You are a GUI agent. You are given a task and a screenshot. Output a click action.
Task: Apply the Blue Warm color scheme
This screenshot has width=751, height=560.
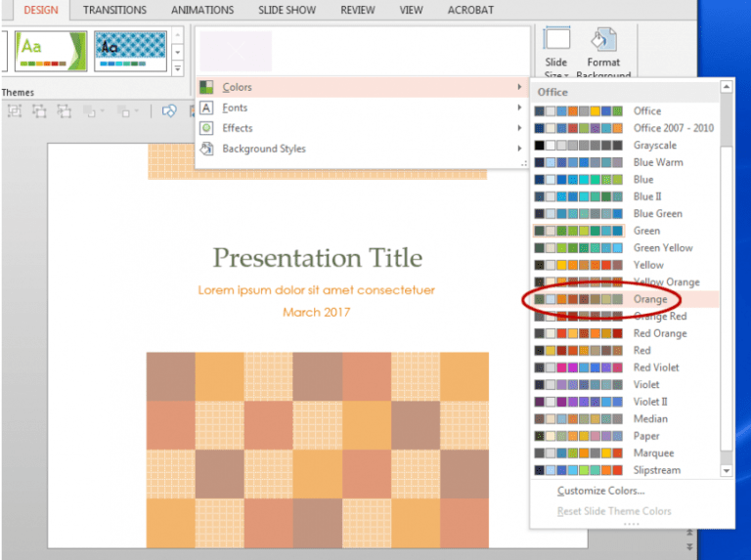626,162
